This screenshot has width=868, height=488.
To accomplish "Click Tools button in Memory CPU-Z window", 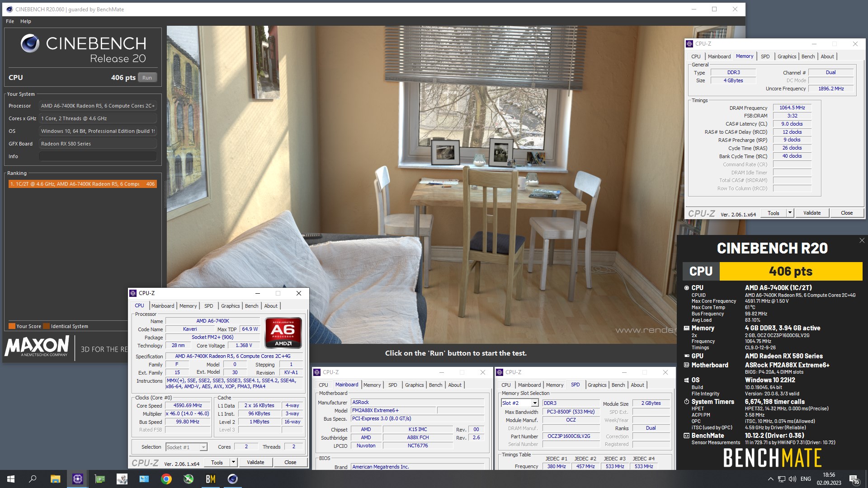I will 774,213.
